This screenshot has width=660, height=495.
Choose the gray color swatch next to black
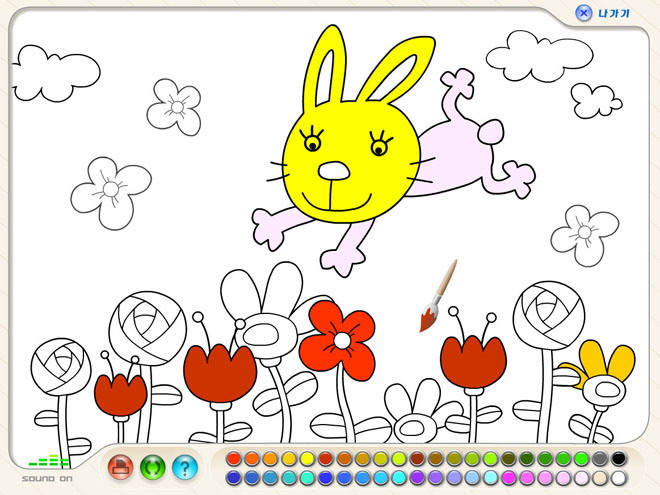coord(600,459)
